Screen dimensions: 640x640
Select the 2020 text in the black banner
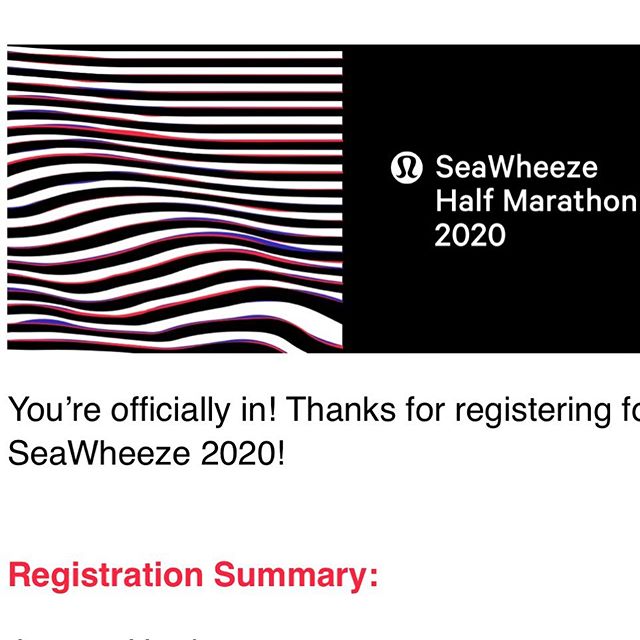(470, 235)
